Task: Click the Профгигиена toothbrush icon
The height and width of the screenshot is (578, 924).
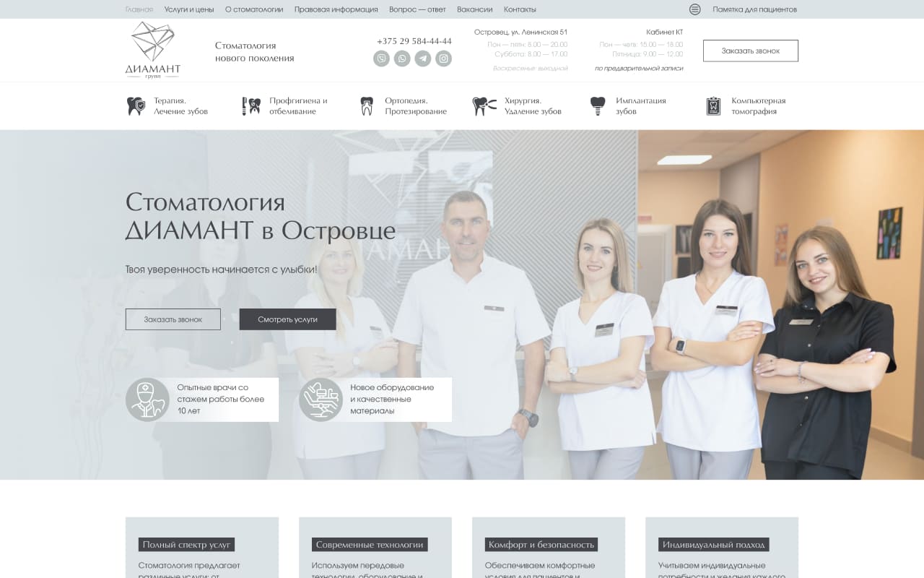Action: click(x=251, y=106)
